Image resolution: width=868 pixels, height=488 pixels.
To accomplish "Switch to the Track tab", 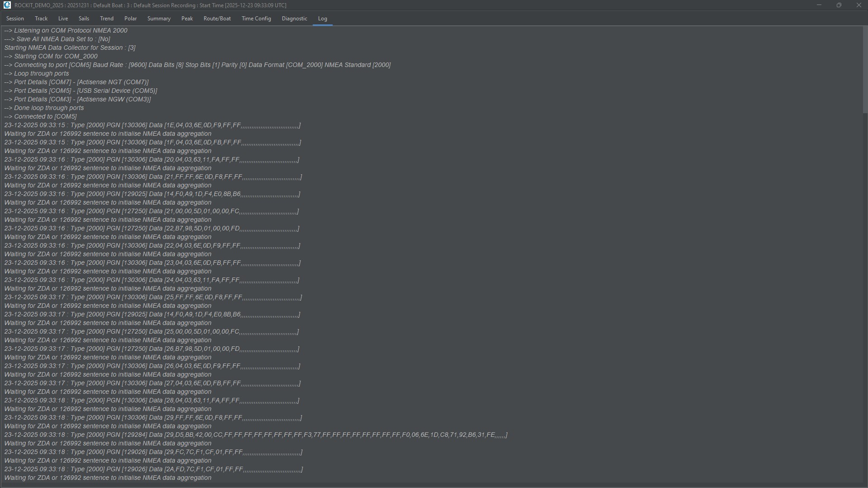I will pyautogui.click(x=41, y=19).
